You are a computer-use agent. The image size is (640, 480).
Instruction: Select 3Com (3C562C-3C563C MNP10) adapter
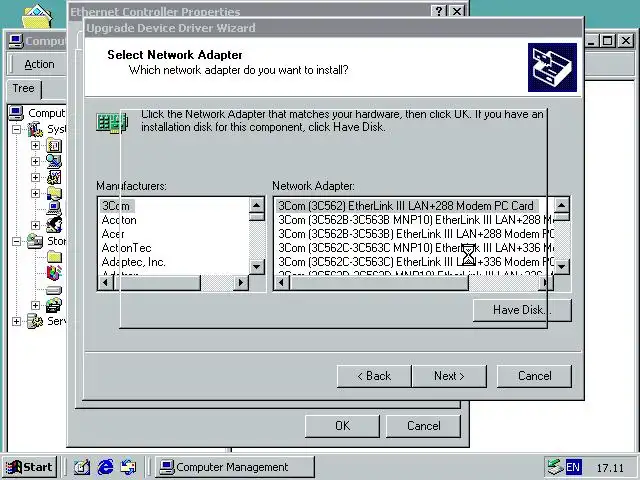click(415, 248)
